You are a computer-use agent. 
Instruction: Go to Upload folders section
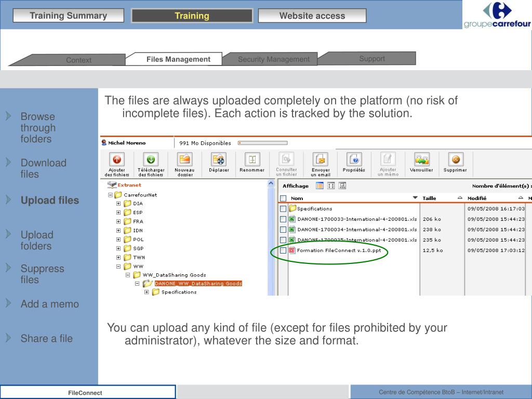point(37,240)
